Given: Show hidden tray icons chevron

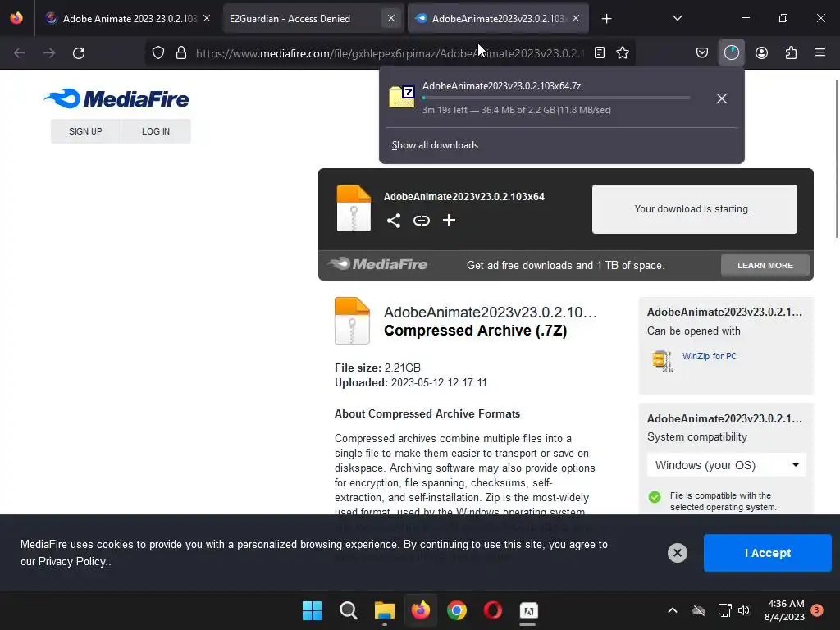Looking at the screenshot, I should pyautogui.click(x=673, y=610).
